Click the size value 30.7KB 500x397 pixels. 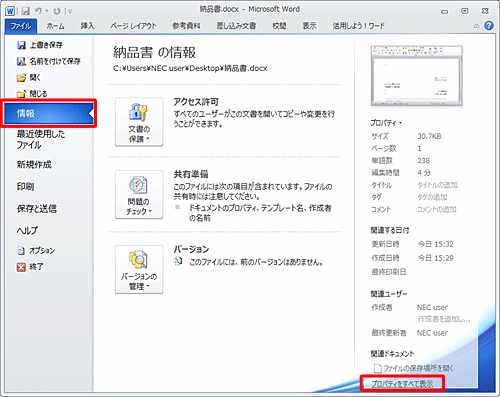point(429,136)
